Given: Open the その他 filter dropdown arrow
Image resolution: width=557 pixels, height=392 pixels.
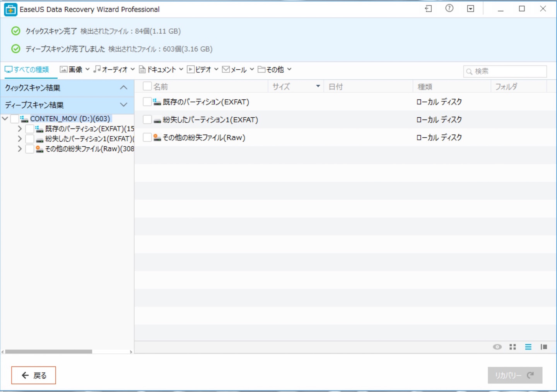Looking at the screenshot, I should click(289, 69).
